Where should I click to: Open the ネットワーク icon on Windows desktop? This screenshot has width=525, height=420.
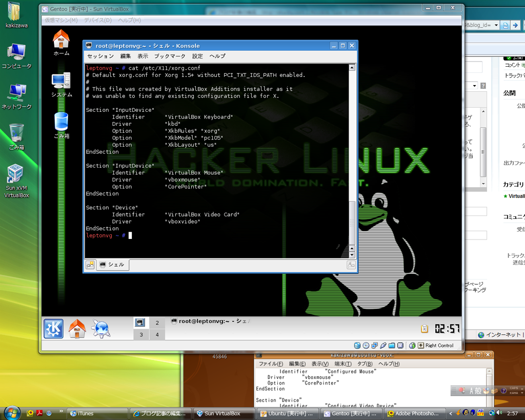[x=16, y=97]
